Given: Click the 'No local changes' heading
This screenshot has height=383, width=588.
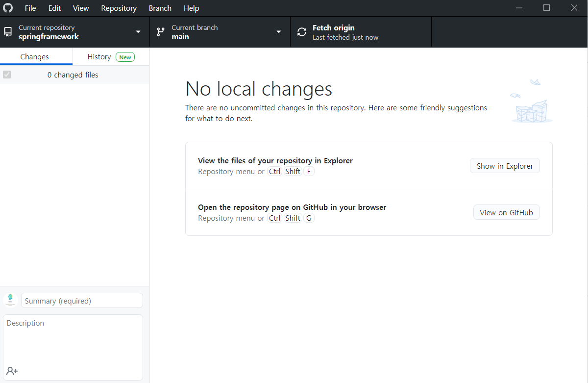Looking at the screenshot, I should click(x=259, y=89).
